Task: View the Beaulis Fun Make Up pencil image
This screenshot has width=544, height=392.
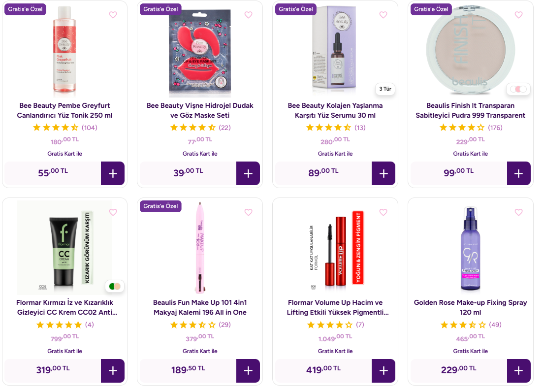Action: (x=200, y=248)
